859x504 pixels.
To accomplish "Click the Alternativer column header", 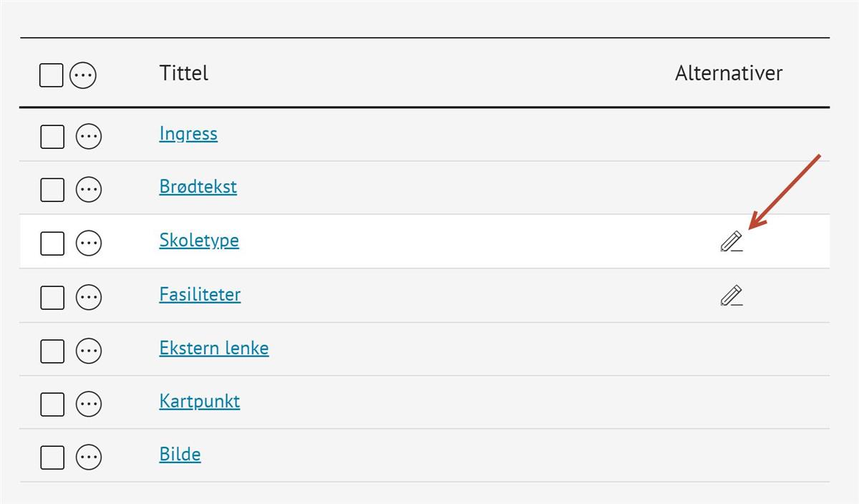I will point(728,73).
